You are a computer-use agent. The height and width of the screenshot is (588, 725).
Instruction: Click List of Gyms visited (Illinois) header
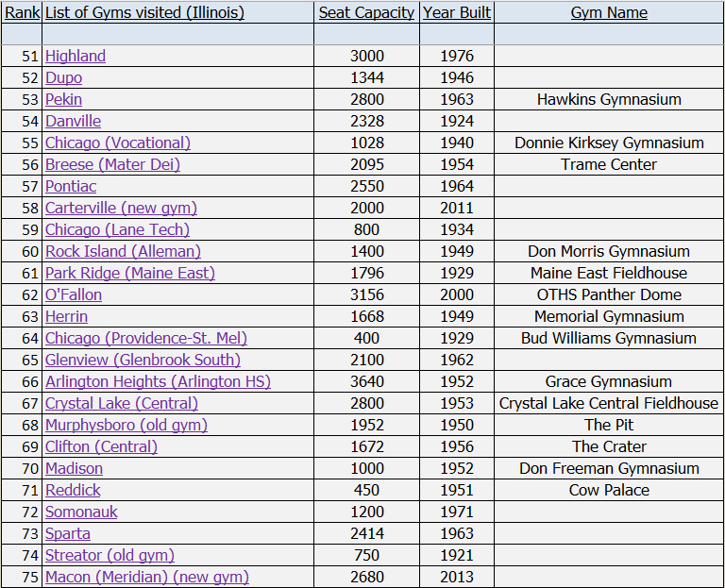[178, 12]
